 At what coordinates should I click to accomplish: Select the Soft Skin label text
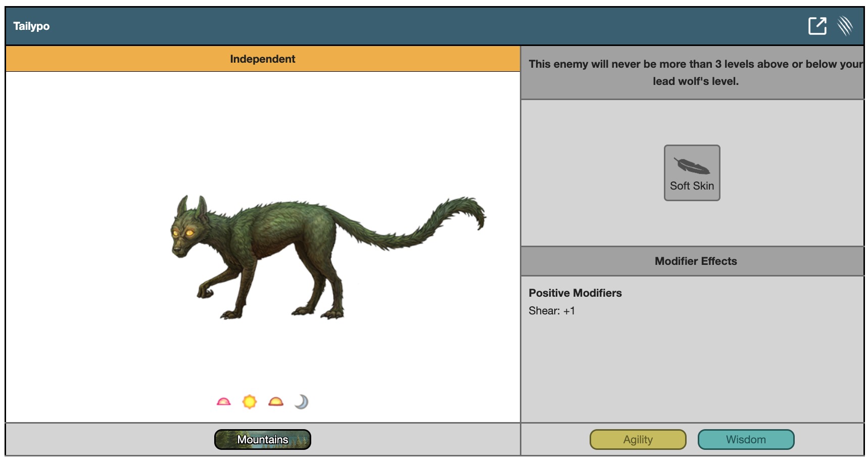click(692, 186)
